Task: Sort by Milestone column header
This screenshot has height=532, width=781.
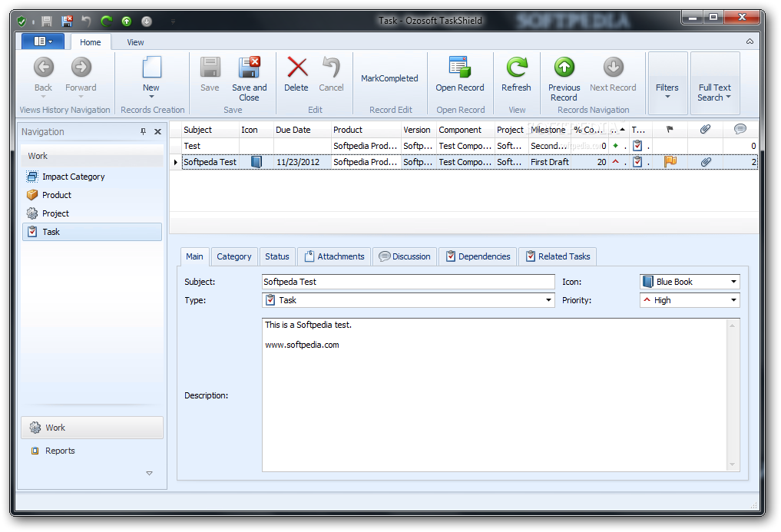Action: pos(549,130)
